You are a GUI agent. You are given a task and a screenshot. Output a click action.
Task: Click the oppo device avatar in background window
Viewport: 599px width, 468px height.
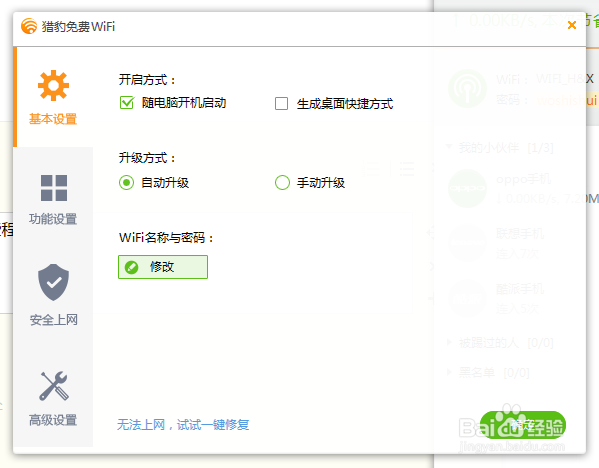[x=467, y=189]
